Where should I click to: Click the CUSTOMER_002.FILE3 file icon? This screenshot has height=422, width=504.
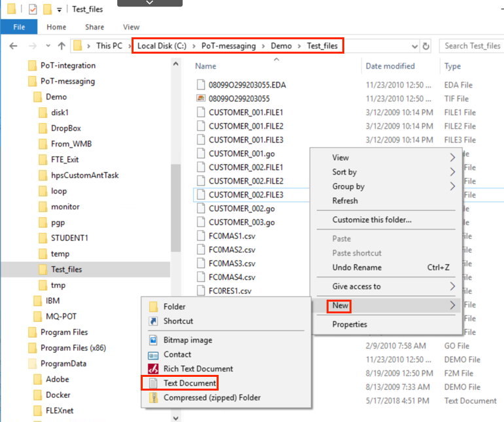[x=201, y=194]
